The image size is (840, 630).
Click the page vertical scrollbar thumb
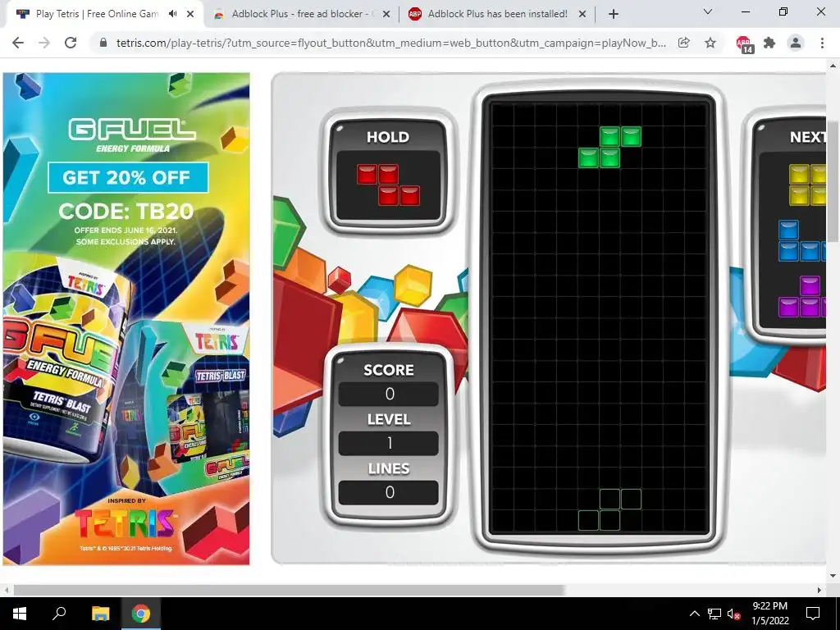(x=833, y=180)
